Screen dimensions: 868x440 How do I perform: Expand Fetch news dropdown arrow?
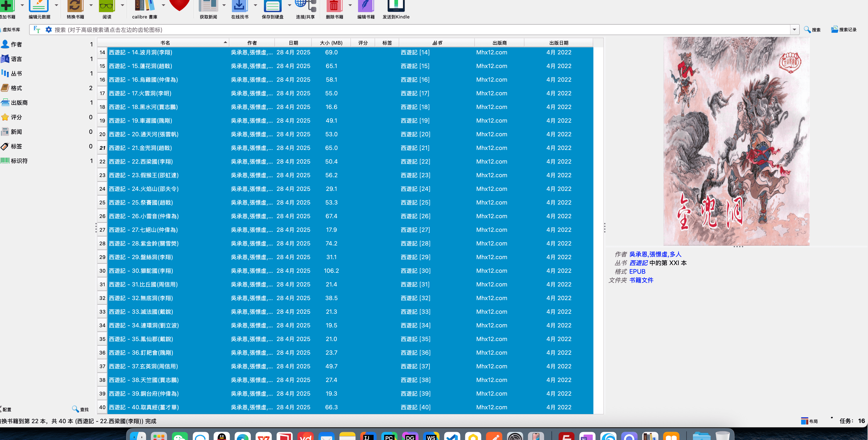(x=224, y=5)
